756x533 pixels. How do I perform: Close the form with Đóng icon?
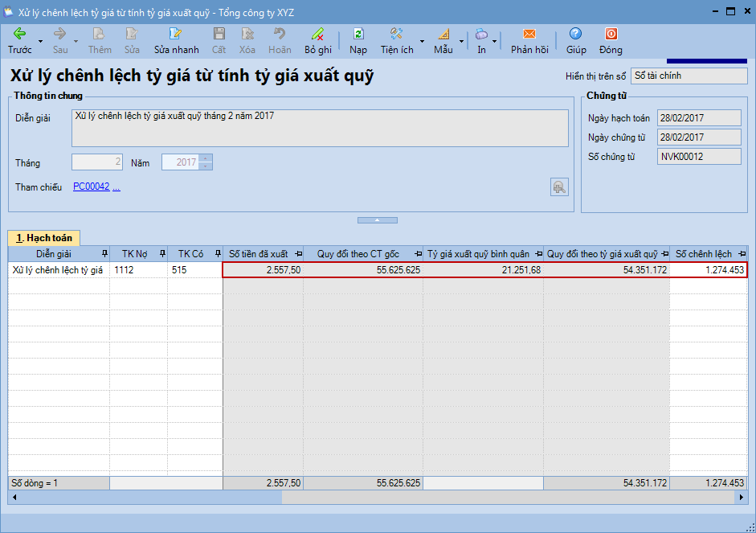point(611,33)
